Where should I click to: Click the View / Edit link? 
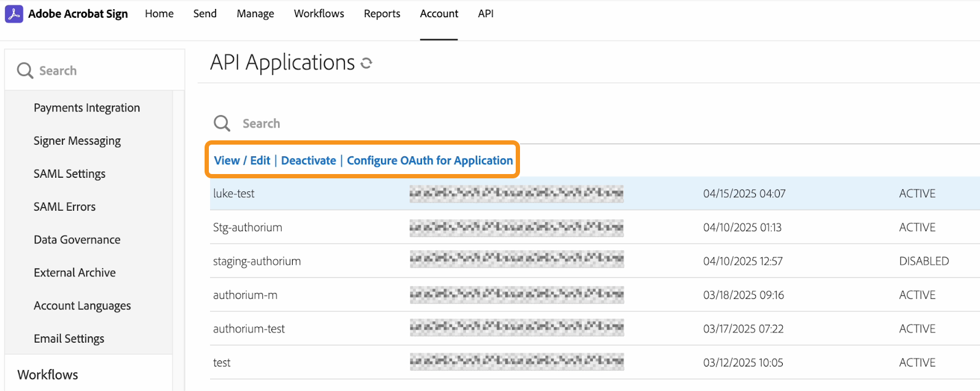click(x=242, y=161)
